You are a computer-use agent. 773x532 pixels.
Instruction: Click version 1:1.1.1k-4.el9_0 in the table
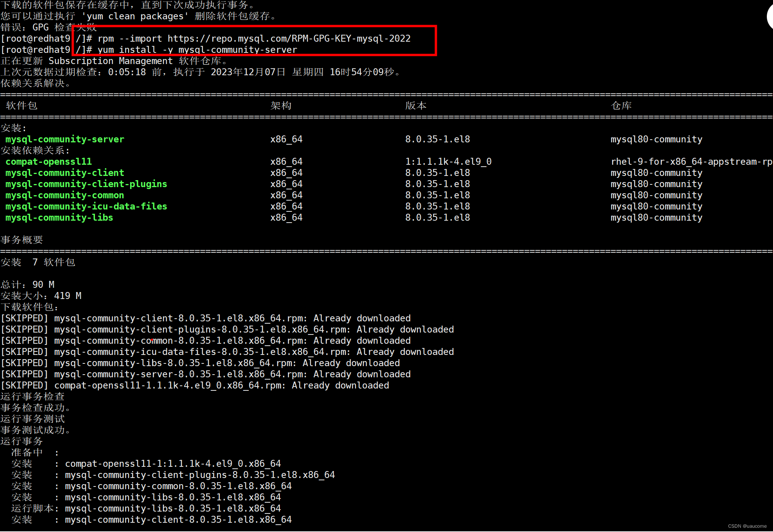pyautogui.click(x=448, y=162)
